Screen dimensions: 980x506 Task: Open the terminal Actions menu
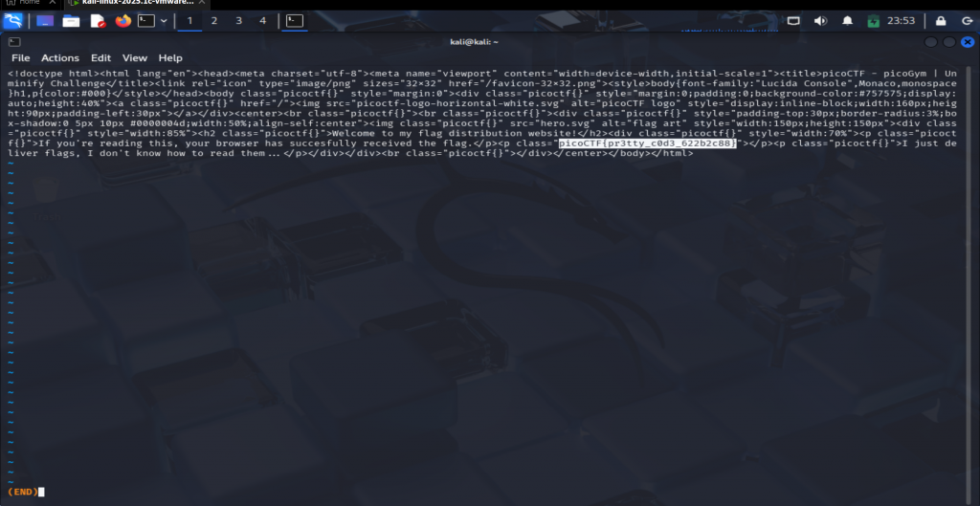60,57
